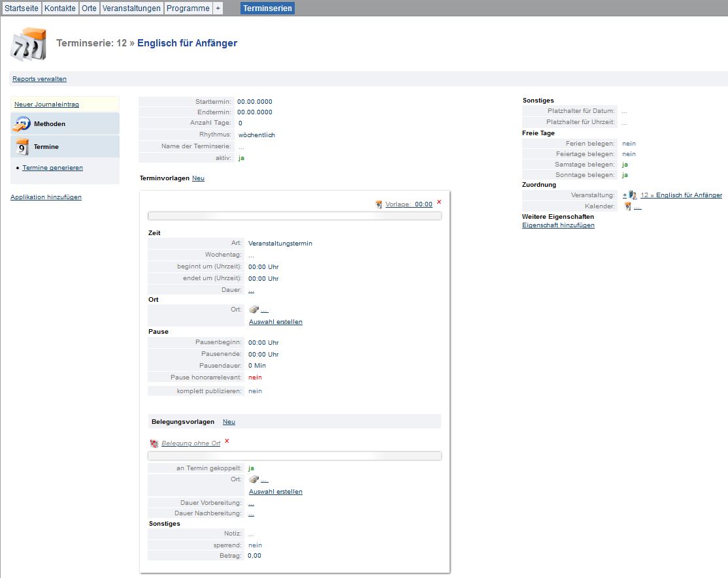Click the calendar icon beside Vorlage: 00:00

[x=379, y=204]
